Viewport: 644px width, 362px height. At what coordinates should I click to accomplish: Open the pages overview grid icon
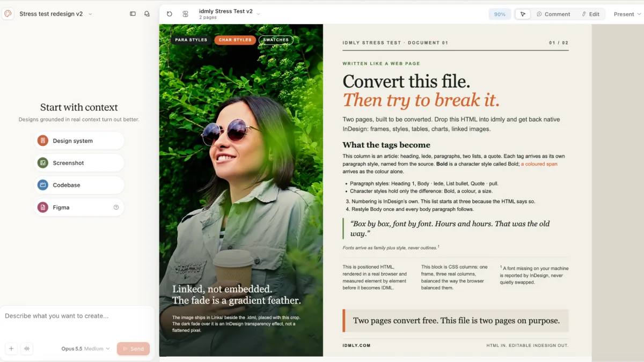point(185,14)
